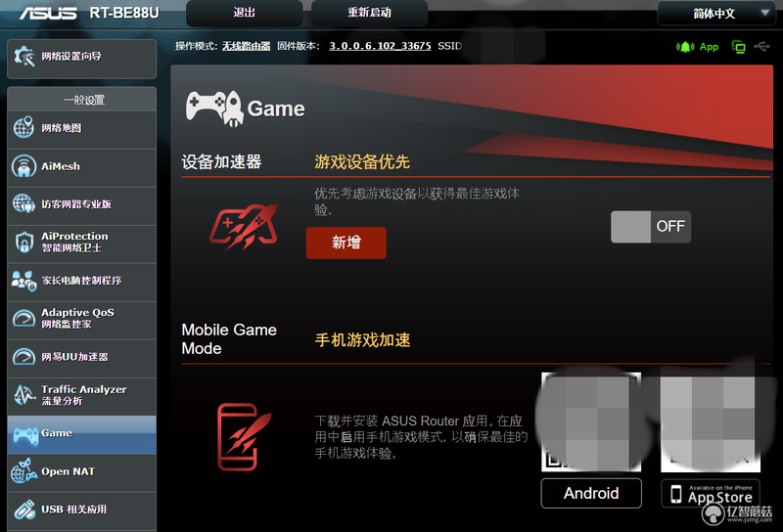
Task: Click the 访客网路专业版 globe icon
Action: pos(23,203)
